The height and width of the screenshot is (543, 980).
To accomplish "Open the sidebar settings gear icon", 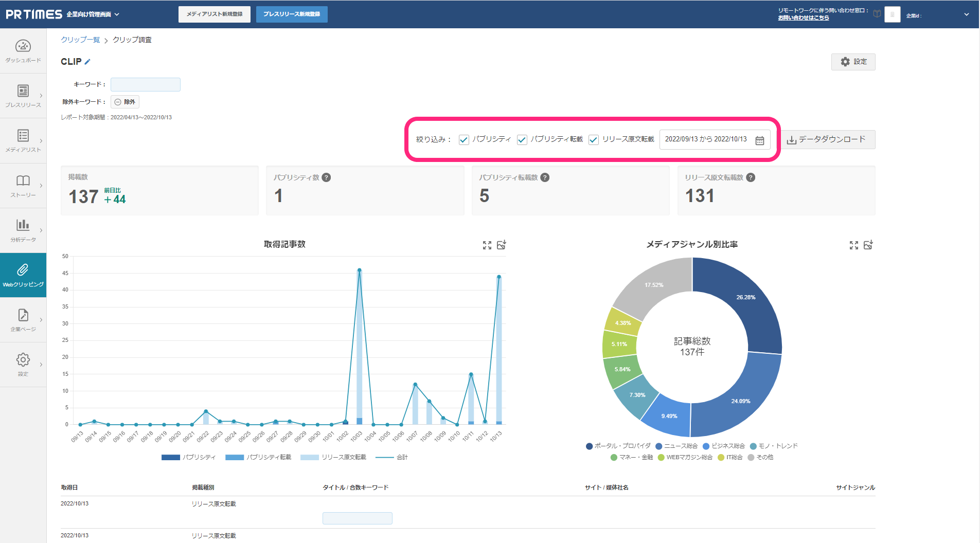I will click(x=23, y=359).
